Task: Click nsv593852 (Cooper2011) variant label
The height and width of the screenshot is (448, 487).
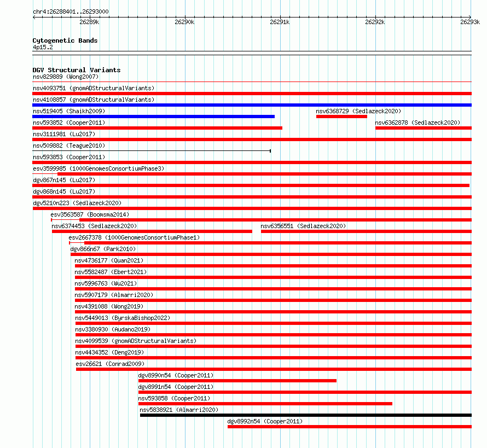Action: click(69, 123)
